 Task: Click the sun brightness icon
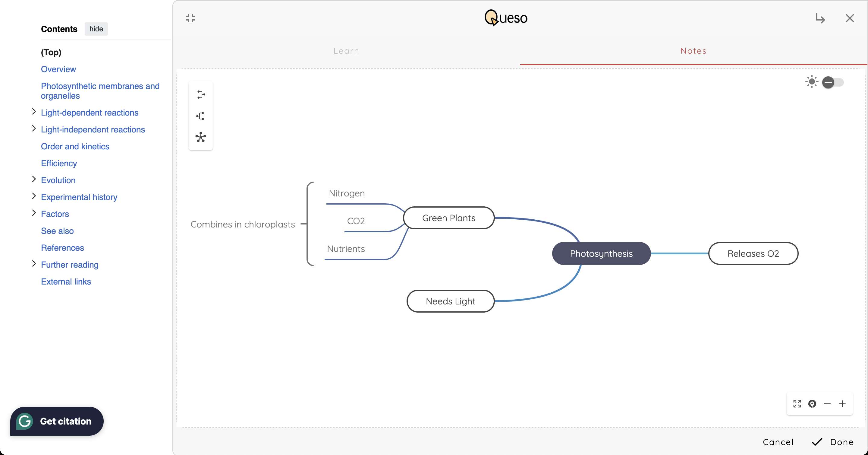coord(811,82)
